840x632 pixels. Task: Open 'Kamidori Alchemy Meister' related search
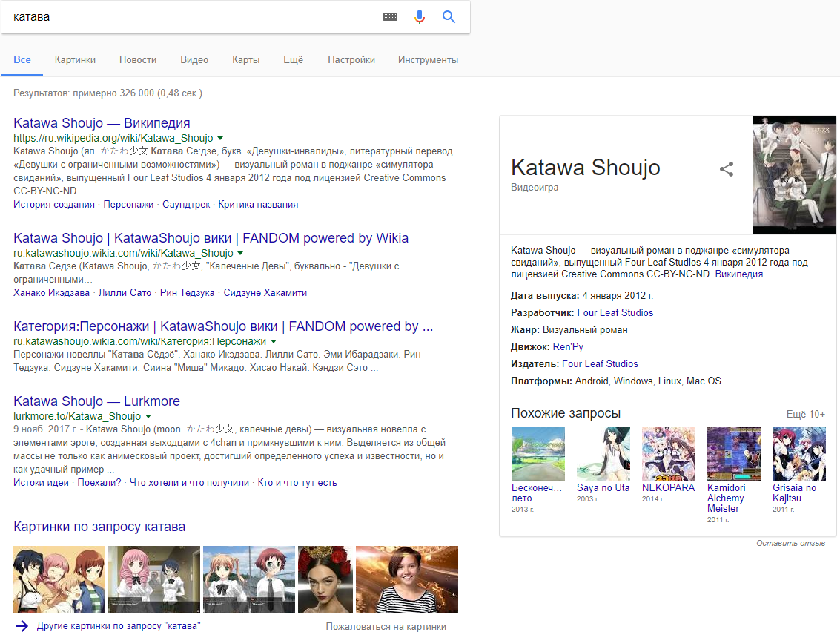click(x=727, y=498)
